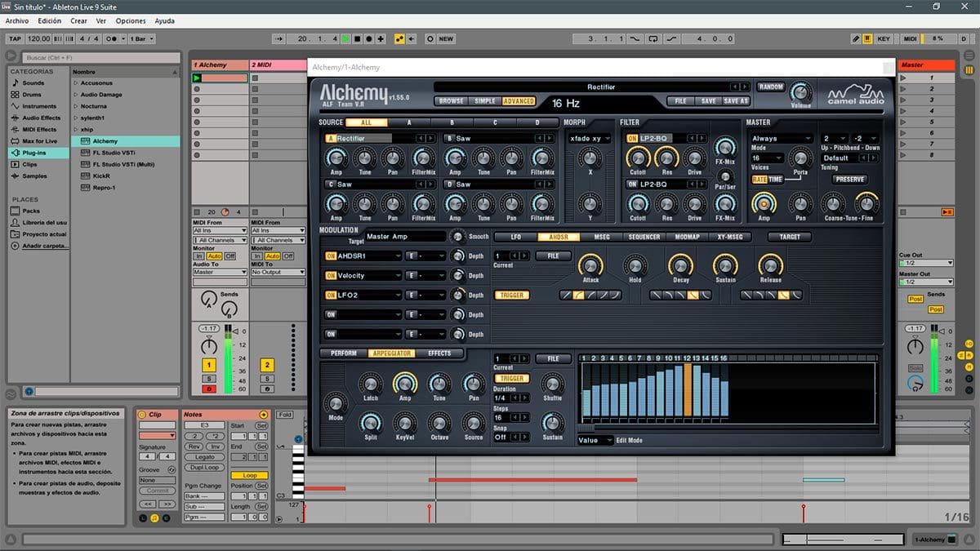Click highlighted step 12 bar in arpeggiator
The height and width of the screenshot is (551, 980).
pyautogui.click(x=688, y=389)
